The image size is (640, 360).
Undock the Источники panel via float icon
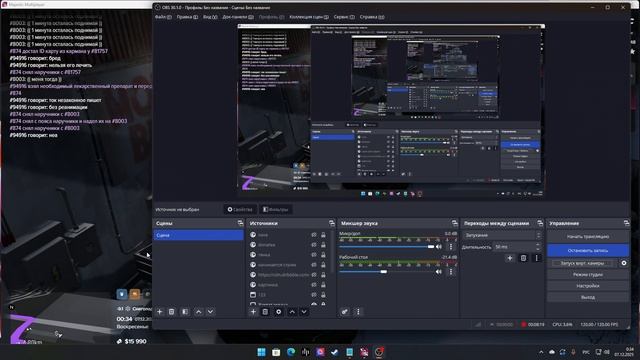(331, 223)
